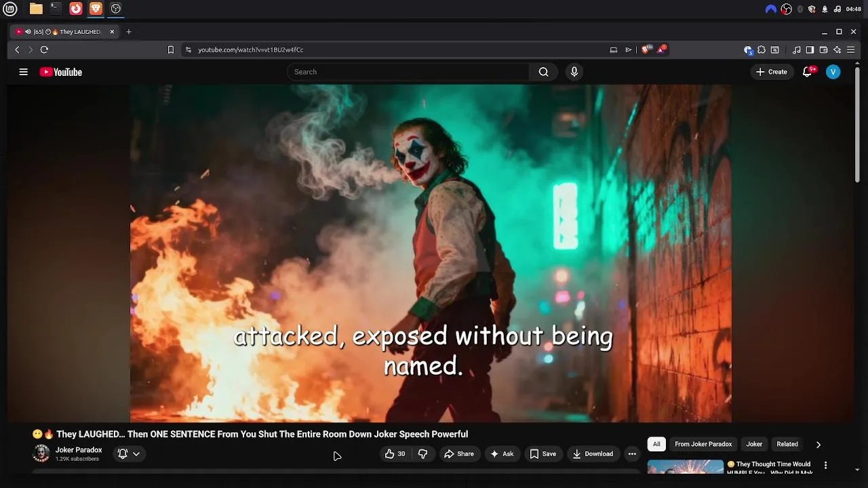Bookmark this page in Brave

pyautogui.click(x=171, y=49)
